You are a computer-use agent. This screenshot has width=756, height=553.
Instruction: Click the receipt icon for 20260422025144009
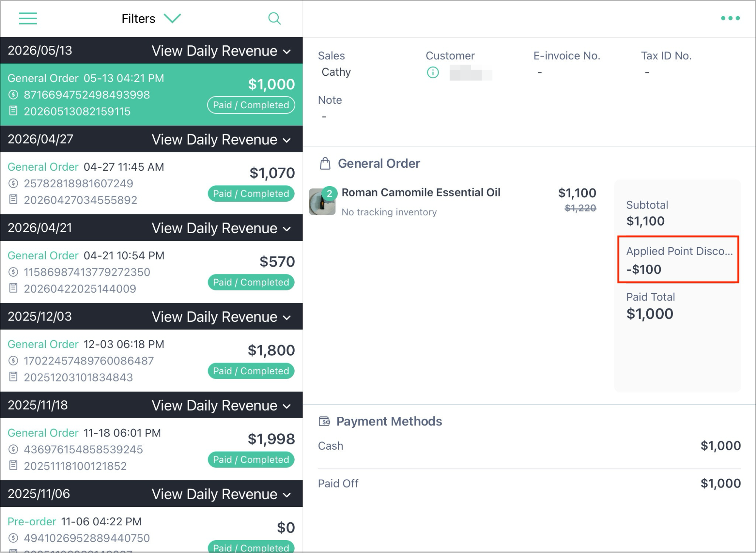coord(13,288)
